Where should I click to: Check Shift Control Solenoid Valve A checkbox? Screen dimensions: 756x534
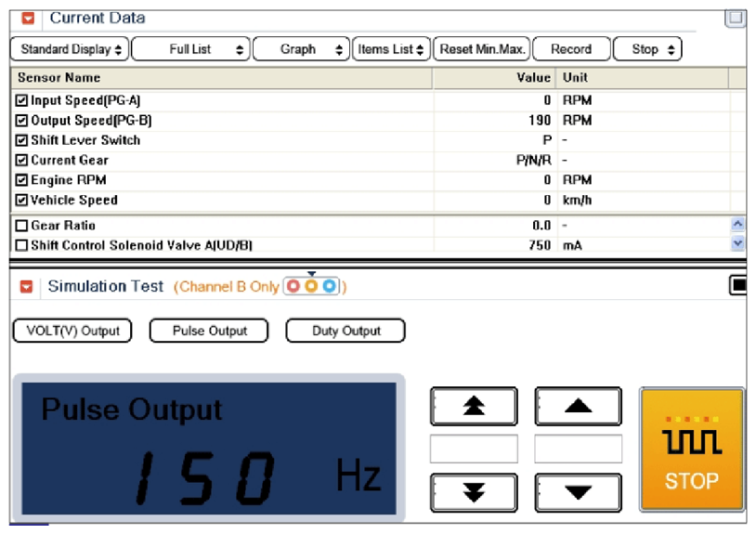[x=21, y=245]
